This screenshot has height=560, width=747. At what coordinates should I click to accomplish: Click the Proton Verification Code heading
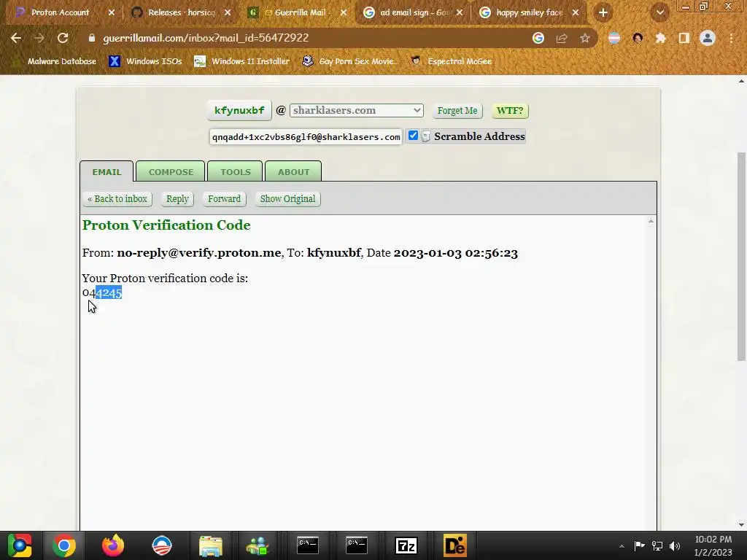tap(166, 225)
